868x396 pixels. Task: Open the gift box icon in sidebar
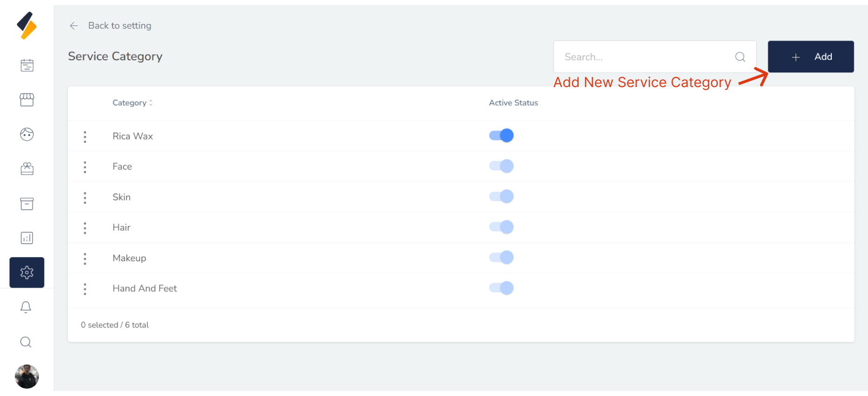[x=27, y=169]
